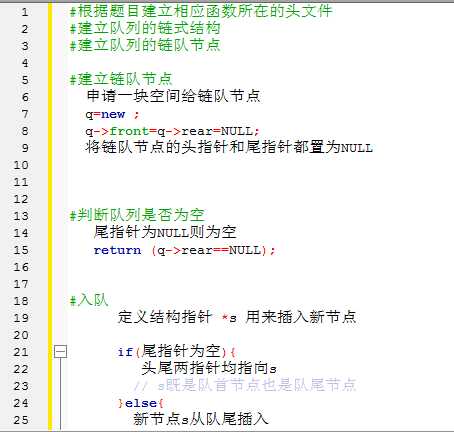454x432 pixels.
Task: Click the '}else{' line
Action: coord(140,403)
